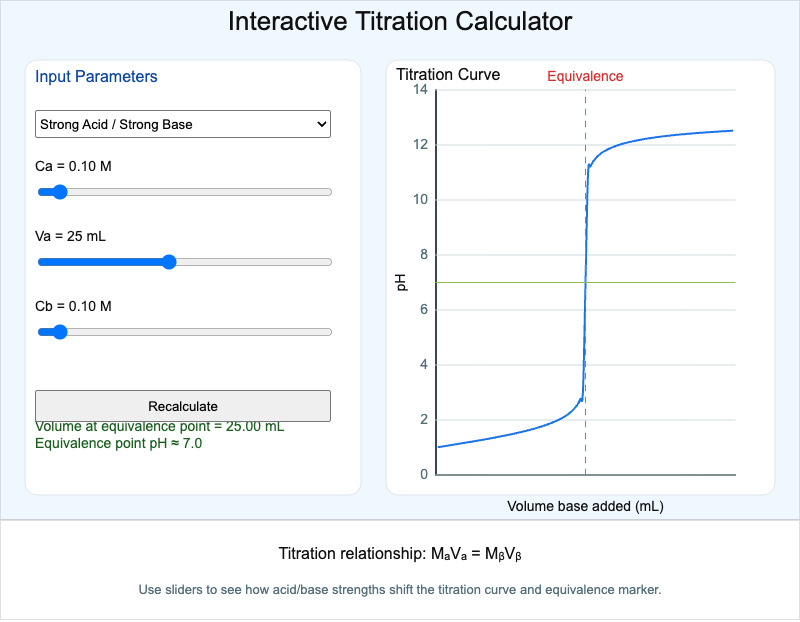The width and height of the screenshot is (800, 622).
Task: Click the Interactive Titration Calculator title
Action: [x=400, y=21]
